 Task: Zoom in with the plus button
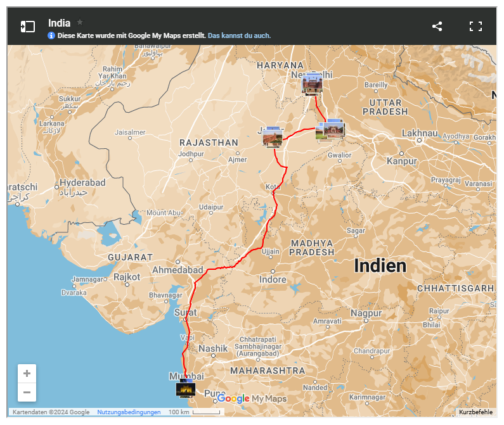tap(27, 374)
